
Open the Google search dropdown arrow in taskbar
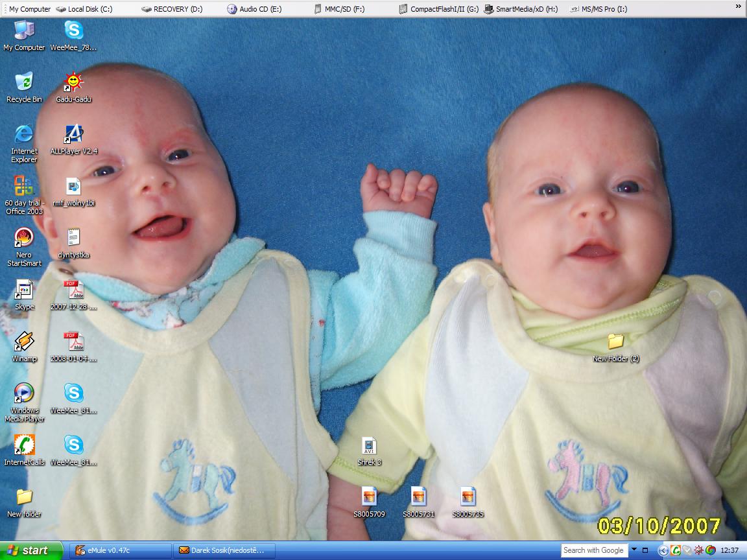click(x=634, y=550)
